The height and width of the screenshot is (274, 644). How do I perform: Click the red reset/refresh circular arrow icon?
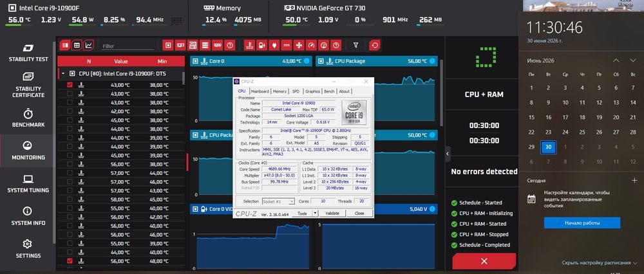point(375,45)
